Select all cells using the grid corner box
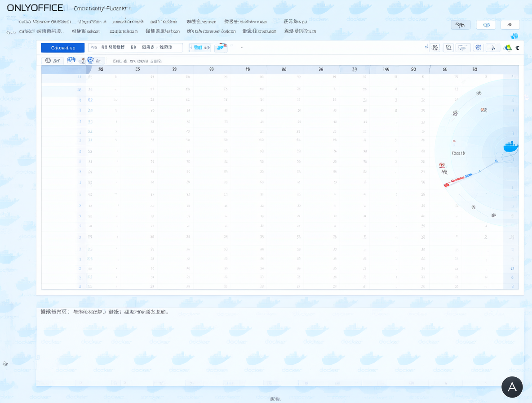 click(x=64, y=70)
